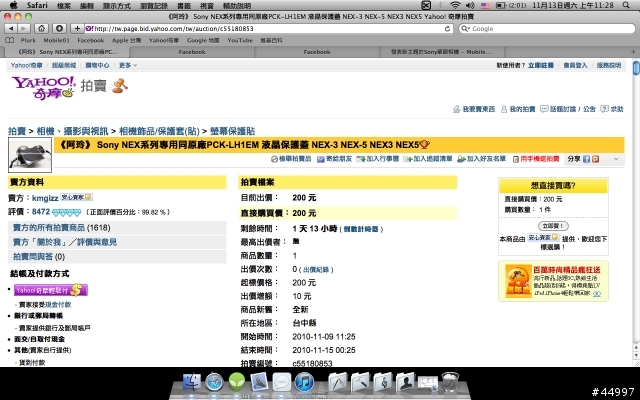Expand share options chevron after 分享 icons
The width and height of the screenshot is (640, 400).
tap(616, 159)
